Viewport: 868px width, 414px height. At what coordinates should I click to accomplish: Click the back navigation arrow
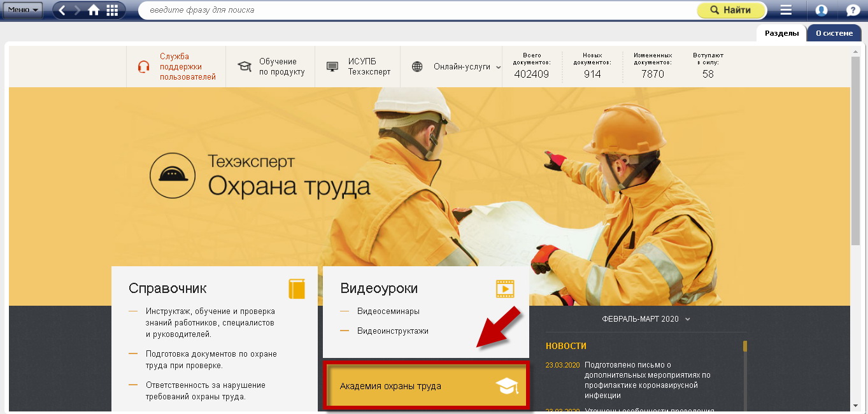pyautogui.click(x=62, y=10)
